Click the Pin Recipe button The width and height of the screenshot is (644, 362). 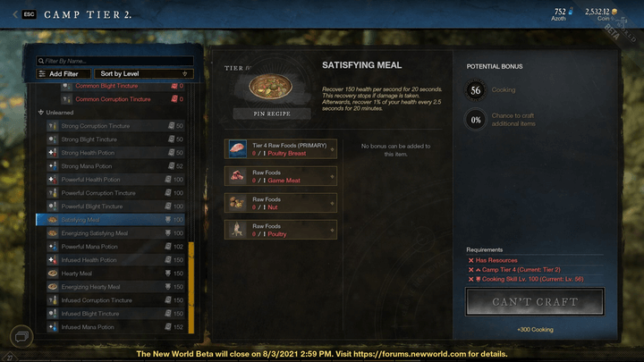click(272, 114)
